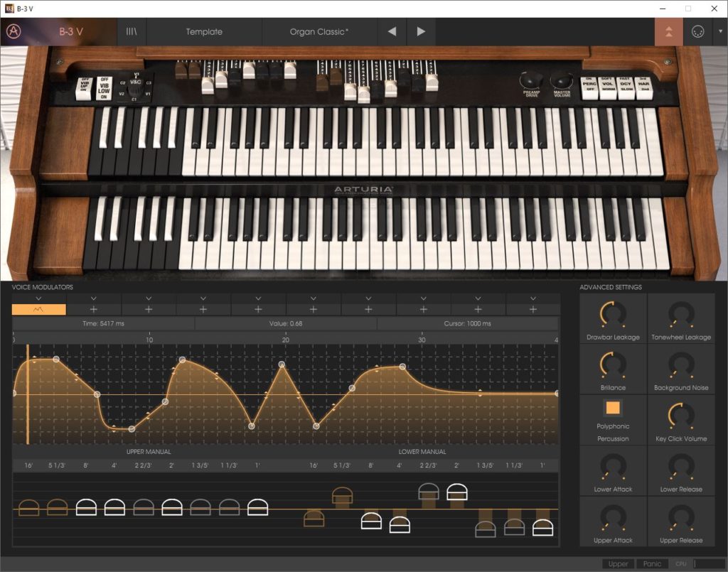Viewport: 728px width, 572px height.
Task: Click the Brilliance knob
Action: 613,365
